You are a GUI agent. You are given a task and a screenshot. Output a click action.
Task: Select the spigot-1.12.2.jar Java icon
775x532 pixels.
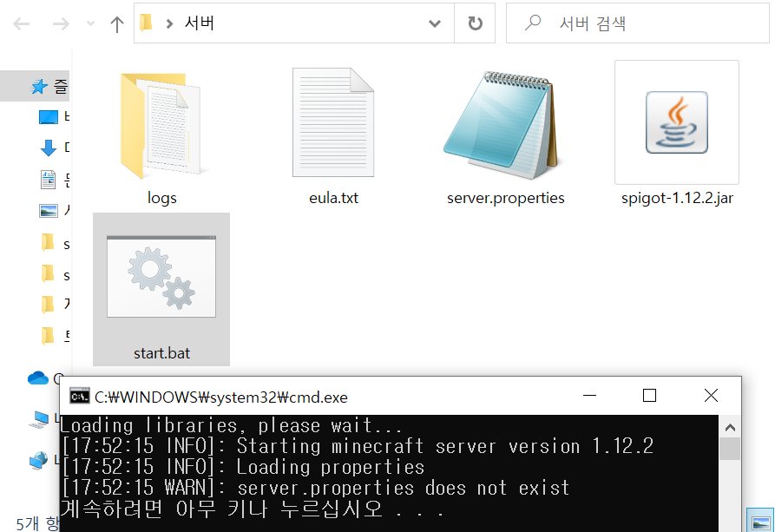677,122
